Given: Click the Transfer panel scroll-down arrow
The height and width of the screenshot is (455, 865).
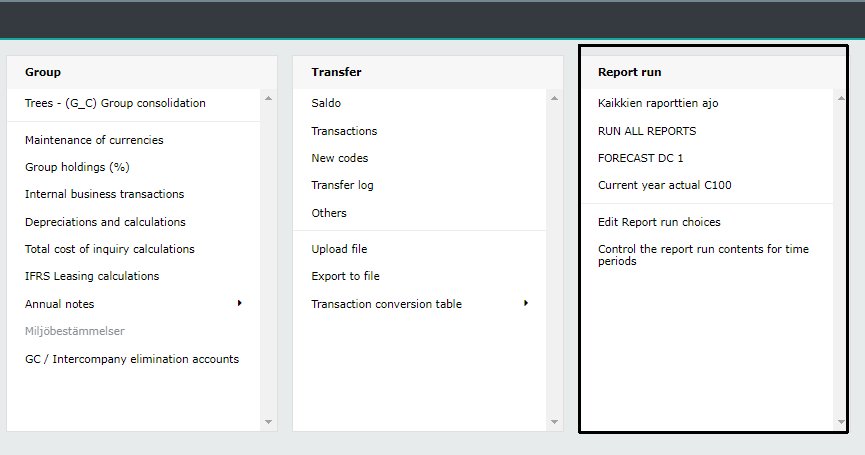Looking at the screenshot, I should 554,422.
